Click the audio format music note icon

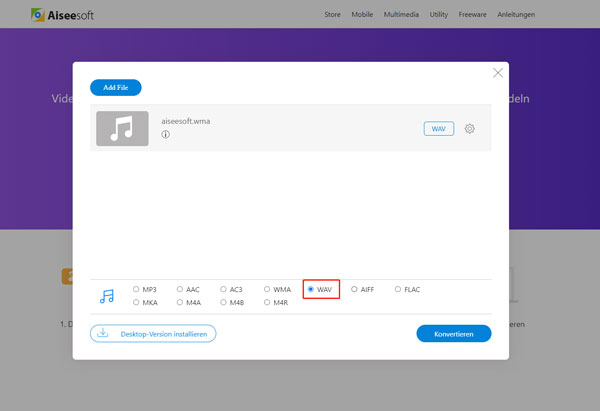tap(107, 296)
